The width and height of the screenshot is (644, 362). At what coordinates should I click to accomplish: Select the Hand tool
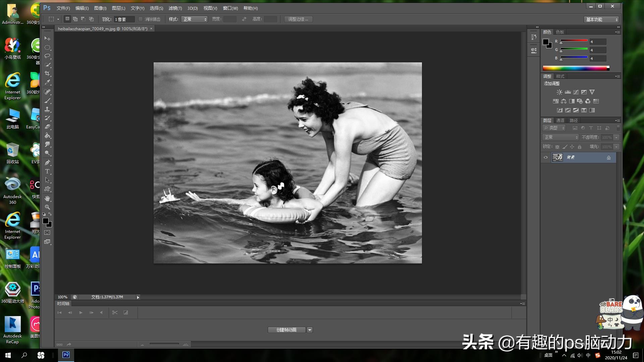(x=47, y=198)
